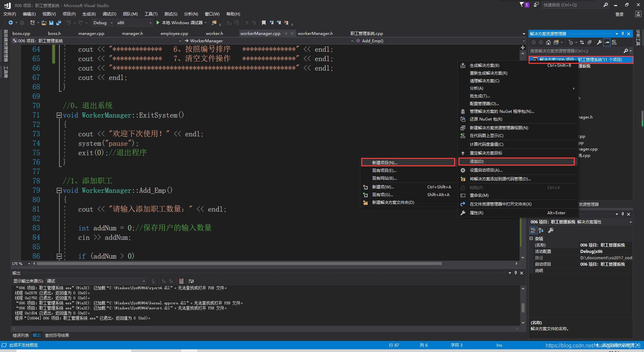This screenshot has height=352, width=644.
Task: Pin the 输出 Output panel
Action: 516,273
